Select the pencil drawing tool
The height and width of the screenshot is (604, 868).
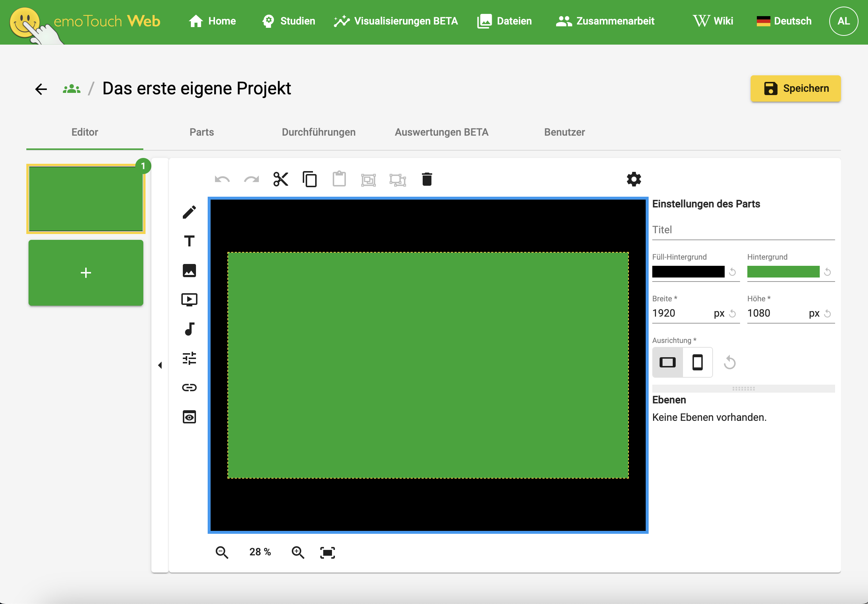[x=189, y=212]
